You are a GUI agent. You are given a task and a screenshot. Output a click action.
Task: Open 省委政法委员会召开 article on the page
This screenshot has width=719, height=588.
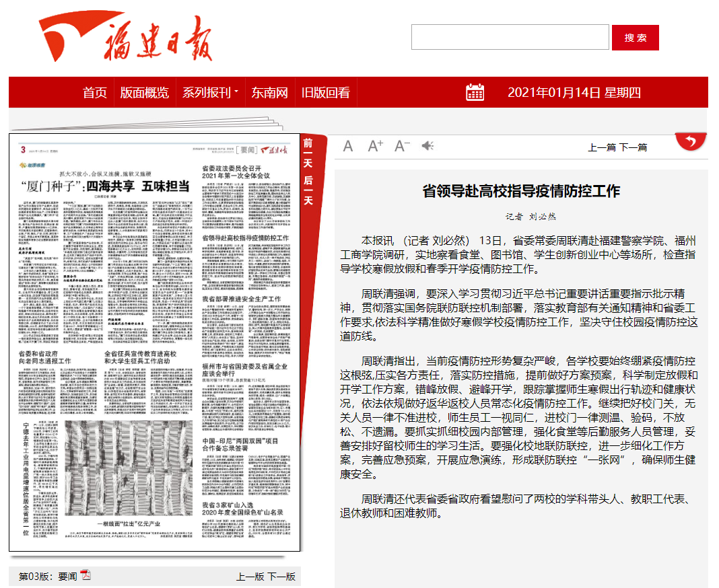[236, 172]
